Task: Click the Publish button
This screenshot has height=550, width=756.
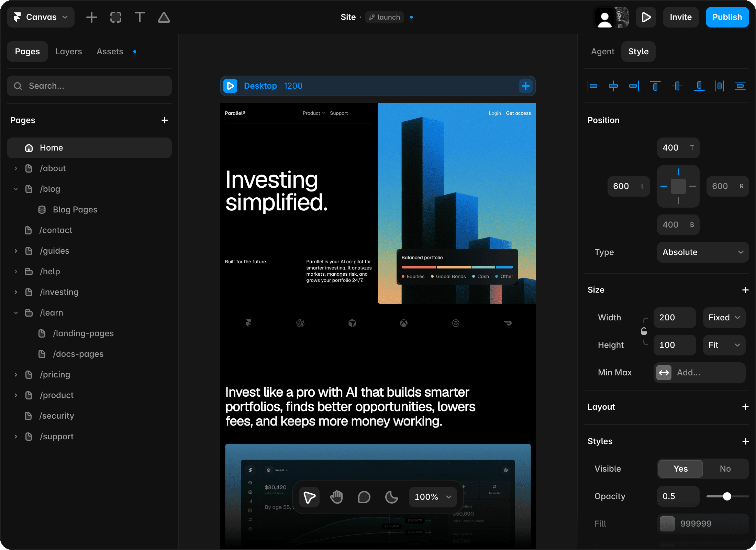Action: pos(727,17)
